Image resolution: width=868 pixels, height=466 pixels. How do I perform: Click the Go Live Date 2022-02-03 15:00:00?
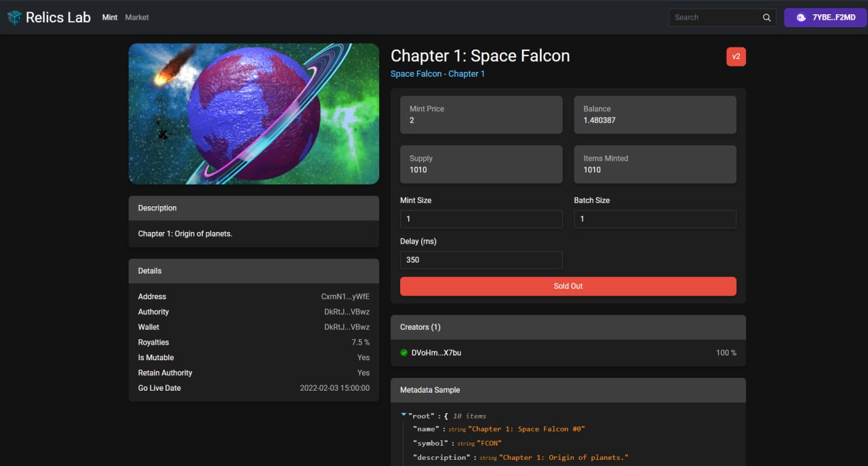(335, 389)
